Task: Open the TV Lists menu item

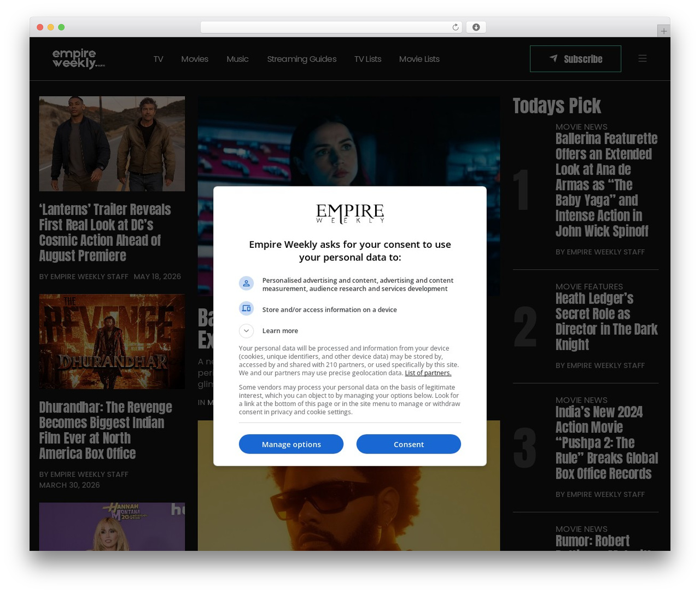Action: tap(367, 59)
